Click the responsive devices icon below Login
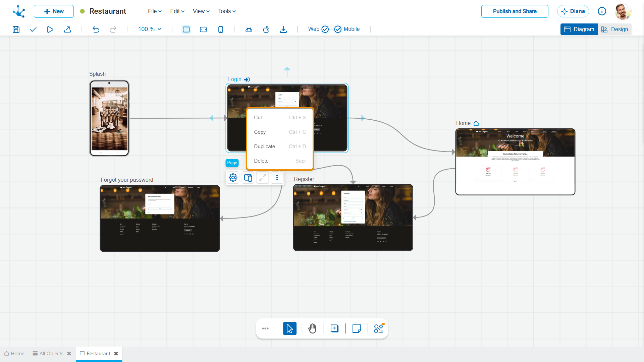The image size is (644, 362). tap(248, 178)
